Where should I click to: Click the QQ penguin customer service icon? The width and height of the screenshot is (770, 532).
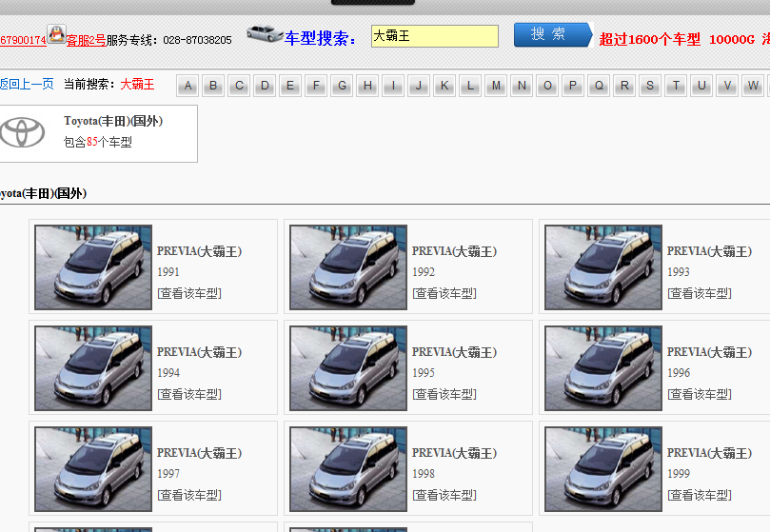click(56, 34)
